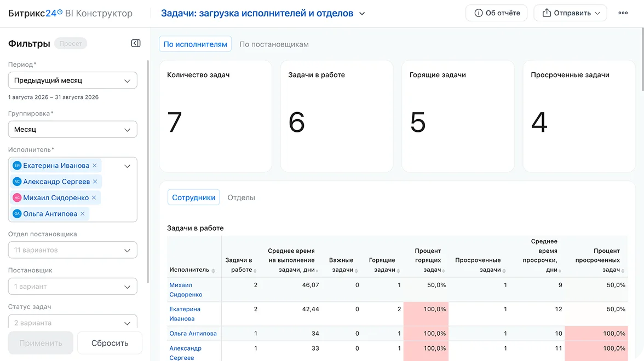Open the Отдел постановщика dropdown
The height and width of the screenshot is (361, 644).
click(x=73, y=250)
